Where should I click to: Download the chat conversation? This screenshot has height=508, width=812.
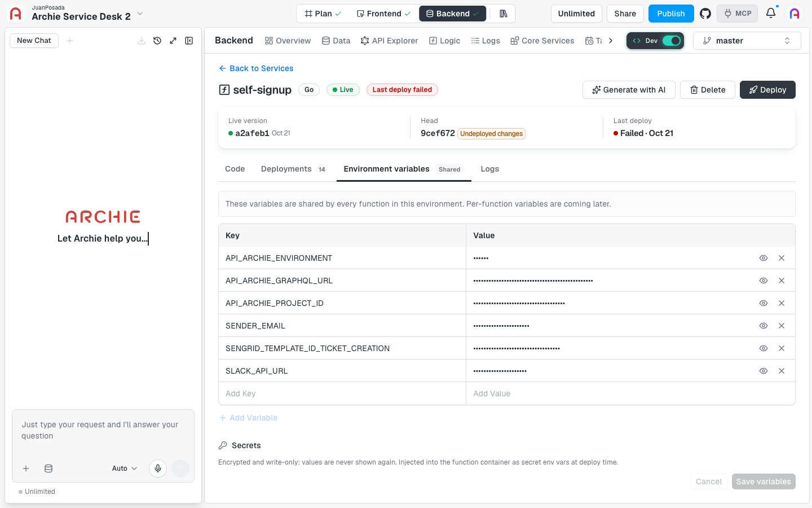click(142, 41)
